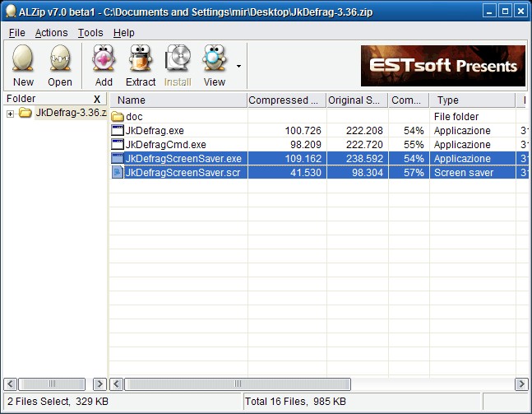Sort by Name column header
Screen dimensions: 532x414
coord(178,100)
